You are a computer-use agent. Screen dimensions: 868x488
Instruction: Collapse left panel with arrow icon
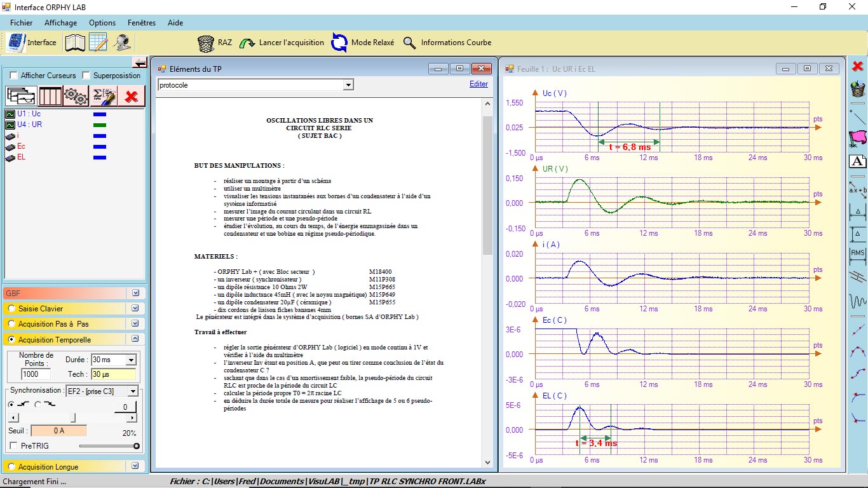[x=139, y=62]
